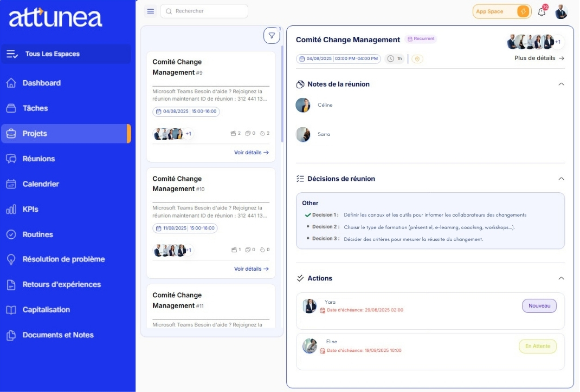
Task: Click the Résolution de problème lightbulb icon
Action: pyautogui.click(x=11, y=259)
